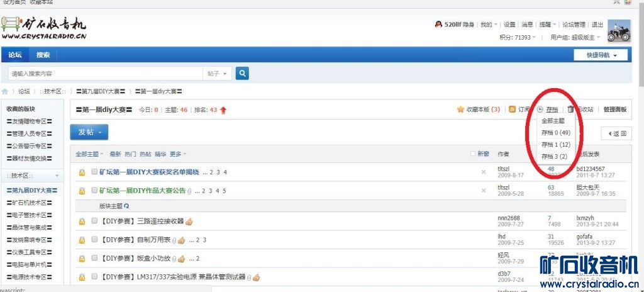Click lock icon of LM317/337实验电源 thread

[82, 277]
